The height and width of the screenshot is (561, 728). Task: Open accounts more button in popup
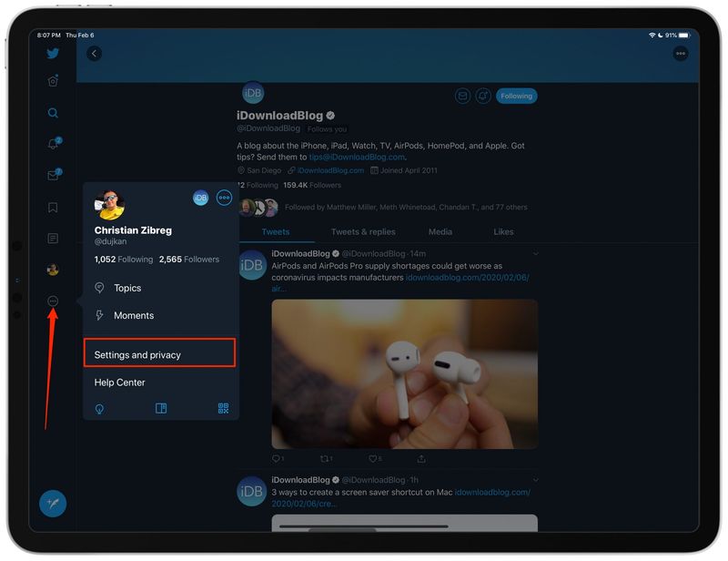click(x=224, y=198)
